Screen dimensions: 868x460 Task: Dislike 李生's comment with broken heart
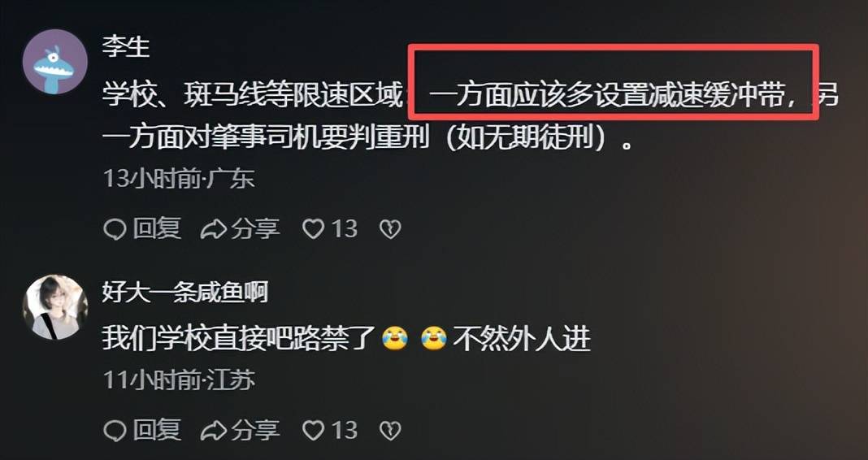tap(390, 229)
